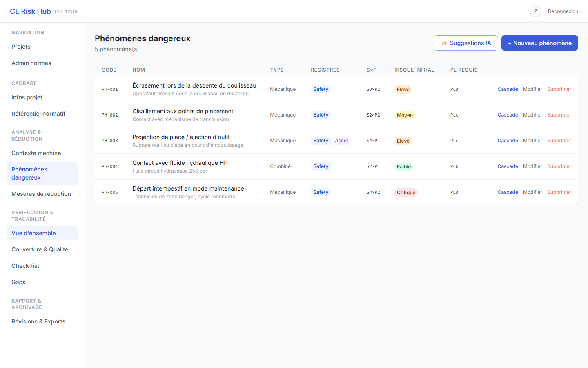Click Supprimer for PH-004
Screen dimensions: 588x368
click(559, 166)
